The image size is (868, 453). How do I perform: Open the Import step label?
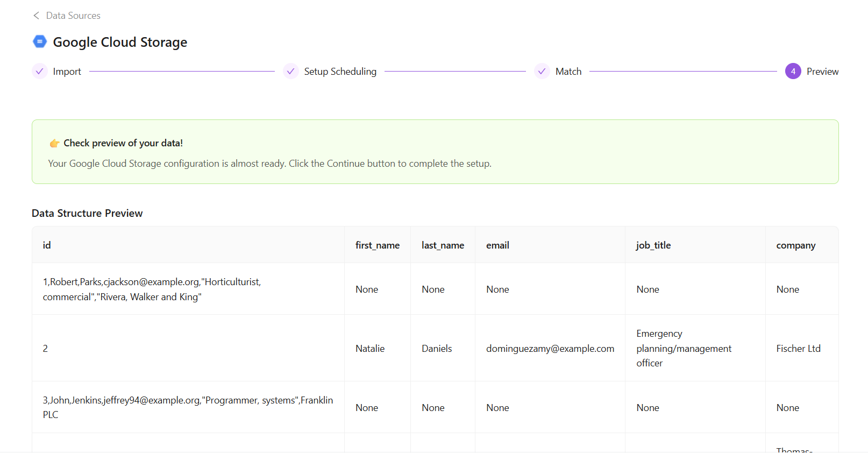67,72
